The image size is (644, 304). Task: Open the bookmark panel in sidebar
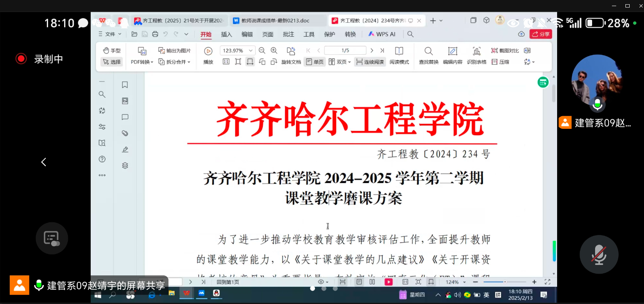point(125,85)
